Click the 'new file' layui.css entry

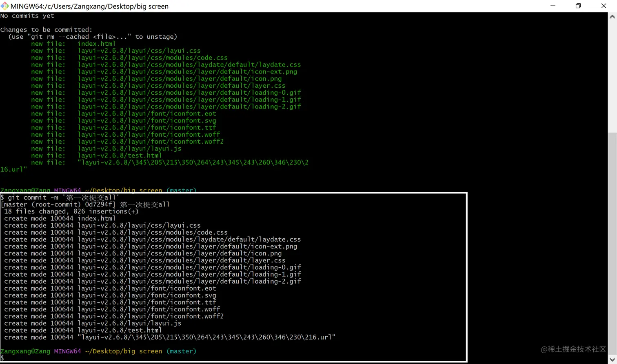116,51
